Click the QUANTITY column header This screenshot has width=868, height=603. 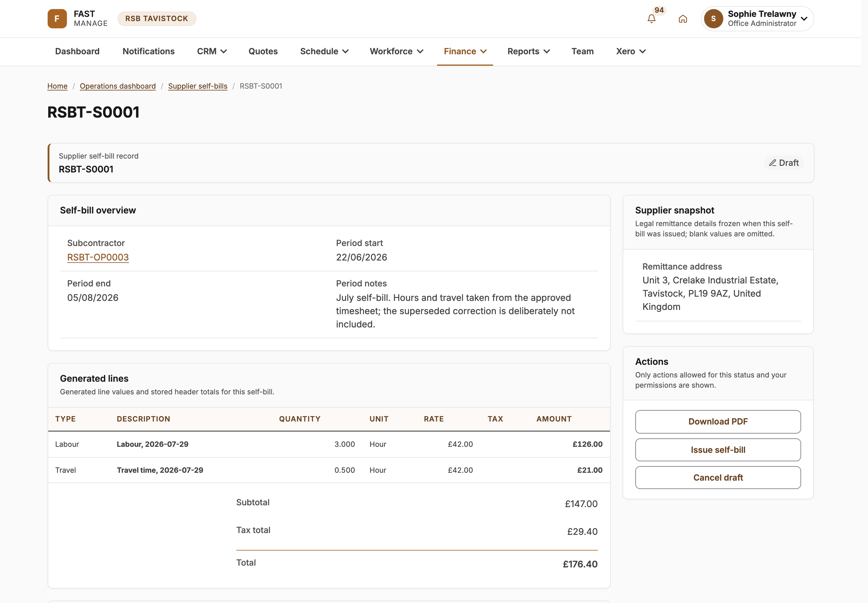tap(300, 419)
